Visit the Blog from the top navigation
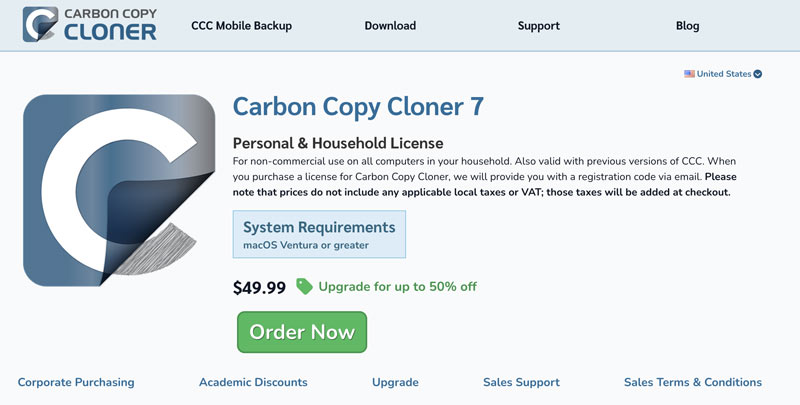Screen dimensions: 800x405 [x=687, y=26]
